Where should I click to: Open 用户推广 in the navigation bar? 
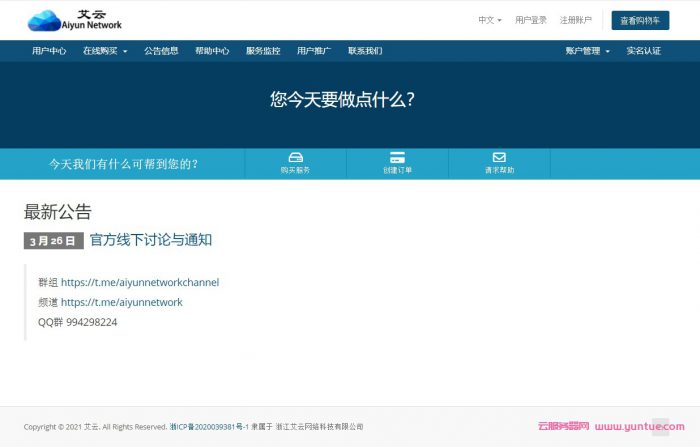pyautogui.click(x=314, y=51)
